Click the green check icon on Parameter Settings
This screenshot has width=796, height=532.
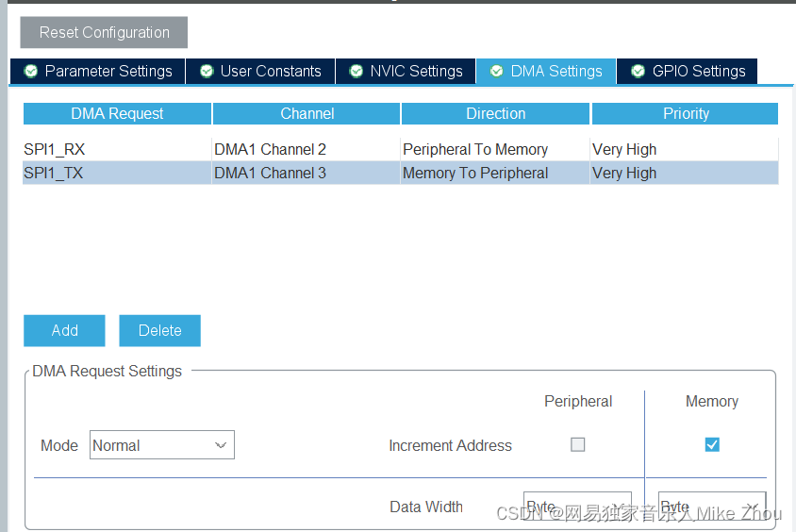(31, 71)
